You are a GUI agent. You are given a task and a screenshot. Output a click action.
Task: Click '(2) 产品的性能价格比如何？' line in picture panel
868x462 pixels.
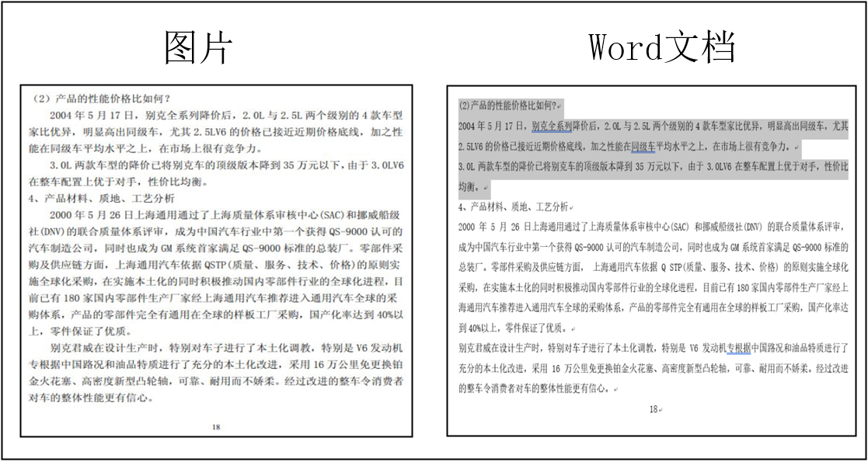click(101, 99)
